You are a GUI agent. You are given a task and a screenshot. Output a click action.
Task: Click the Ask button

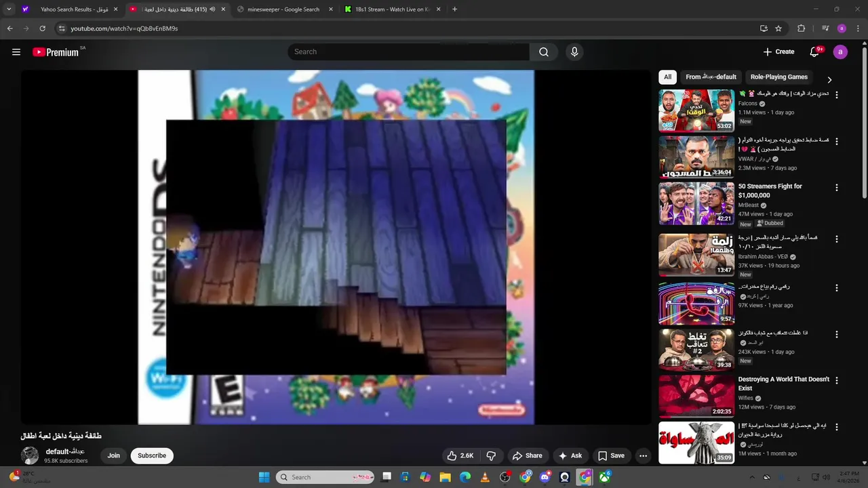point(570,455)
